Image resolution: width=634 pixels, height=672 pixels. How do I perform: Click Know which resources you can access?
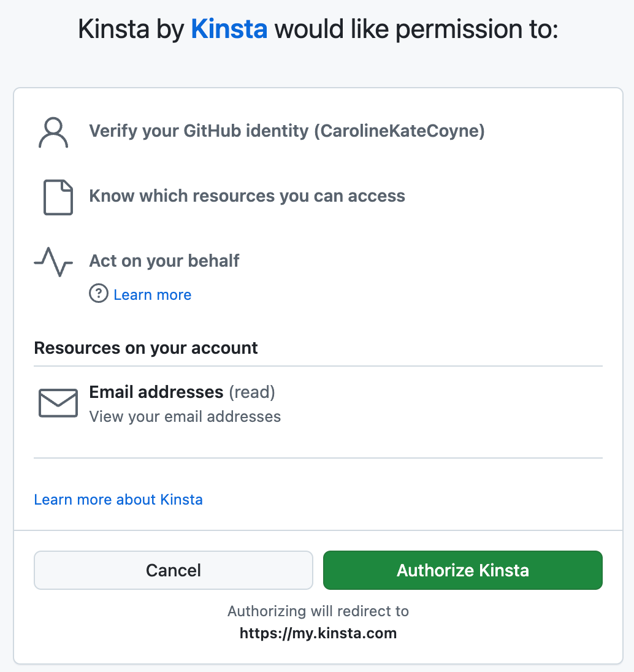(247, 196)
